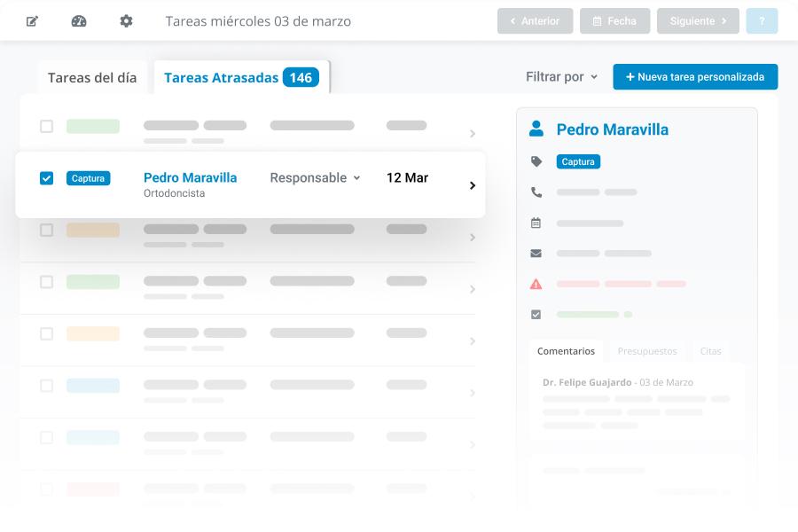798x532 pixels.
Task: Open Pedro Maravilla name in detail panel
Action: (612, 129)
